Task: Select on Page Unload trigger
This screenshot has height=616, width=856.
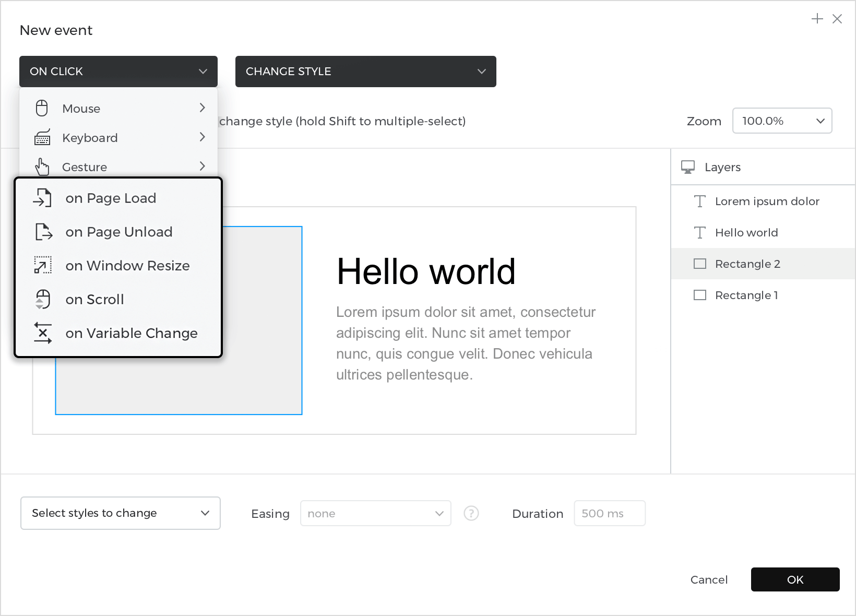Action: coord(118,232)
